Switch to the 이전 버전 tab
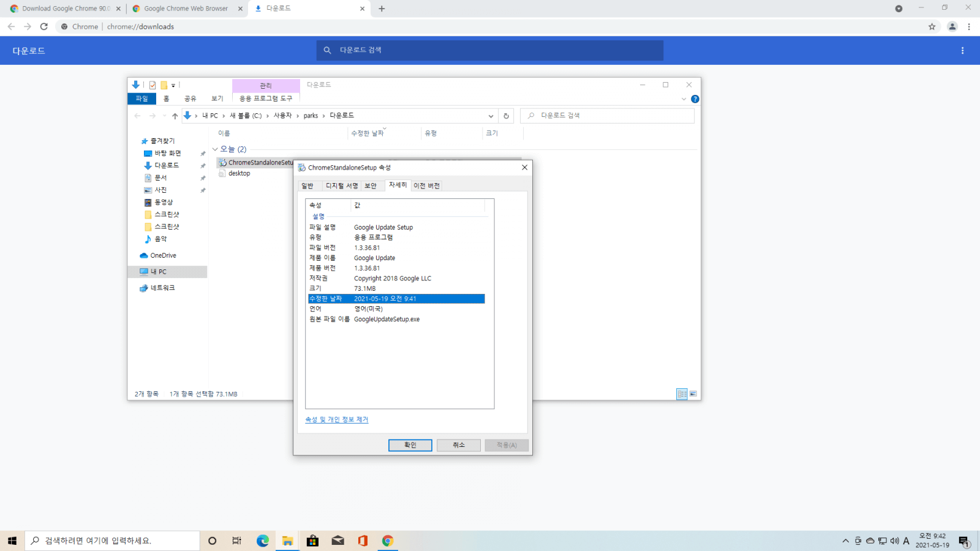980x551 pixels. [x=426, y=186]
